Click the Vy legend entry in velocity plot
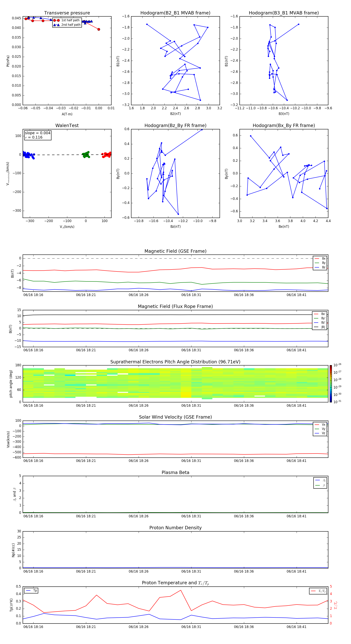 [320, 429]
